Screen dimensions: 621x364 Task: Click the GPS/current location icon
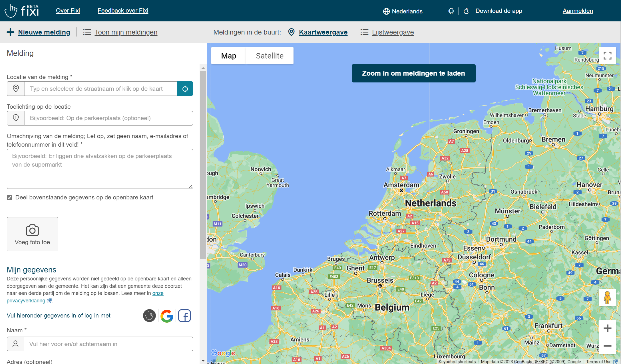click(185, 89)
